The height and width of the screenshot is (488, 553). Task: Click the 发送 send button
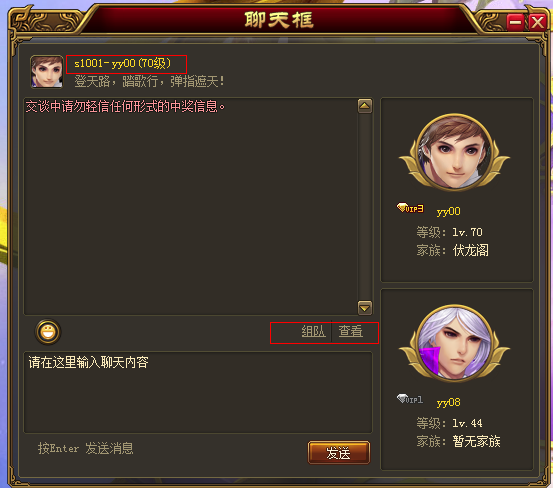click(339, 453)
